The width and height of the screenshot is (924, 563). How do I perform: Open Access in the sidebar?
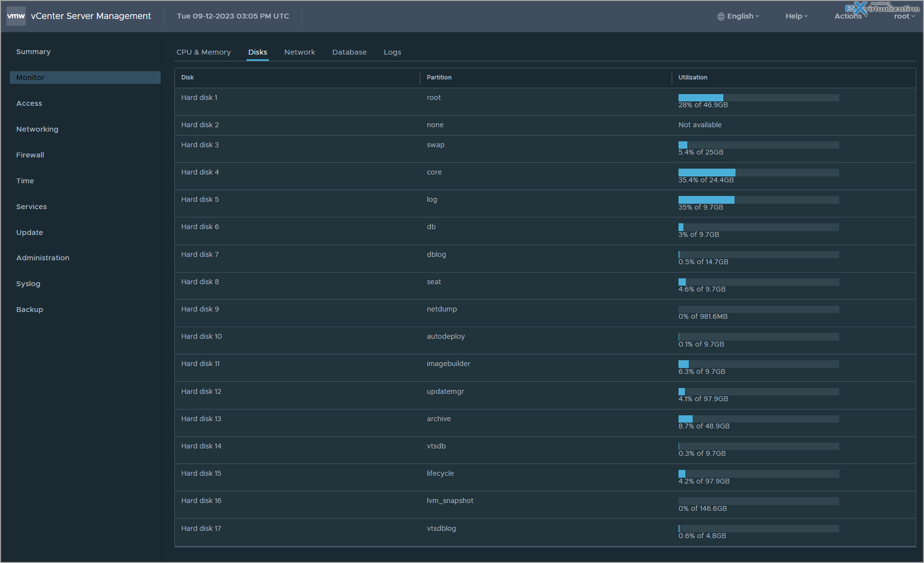(x=29, y=103)
